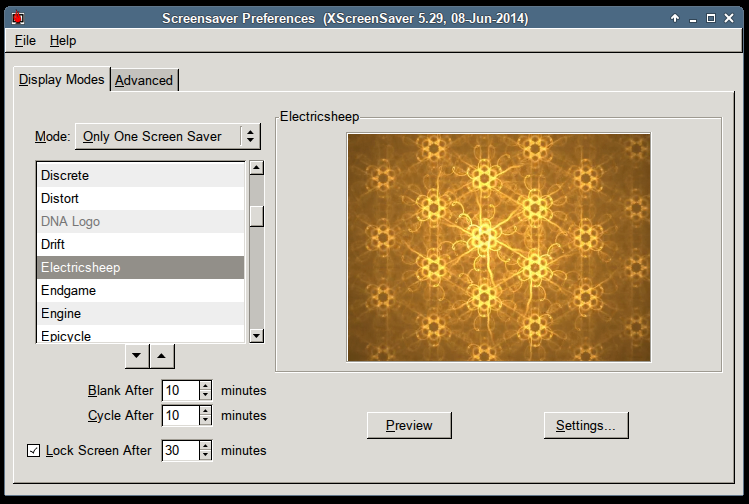The image size is (749, 504).
Task: Click the list scrollbar's down arrow
Action: pyautogui.click(x=256, y=336)
